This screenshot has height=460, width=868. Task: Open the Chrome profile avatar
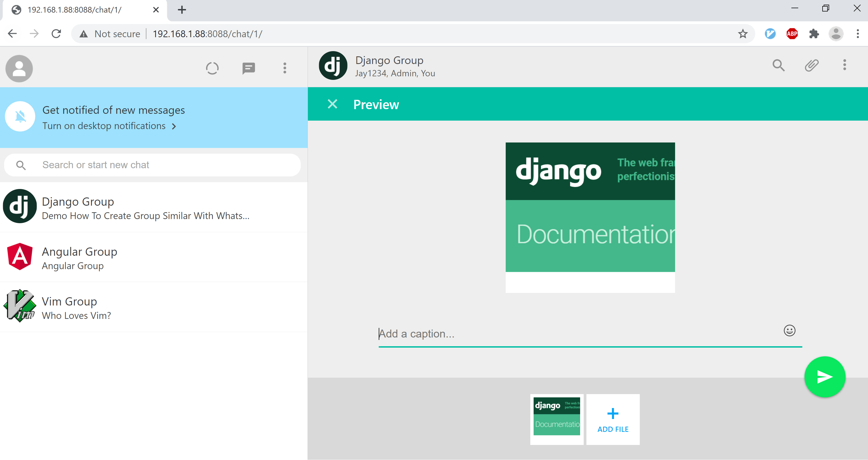click(836, 34)
